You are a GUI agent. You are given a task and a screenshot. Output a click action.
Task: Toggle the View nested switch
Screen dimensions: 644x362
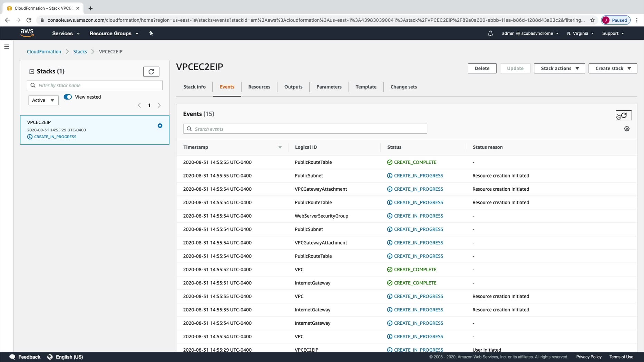point(68,97)
